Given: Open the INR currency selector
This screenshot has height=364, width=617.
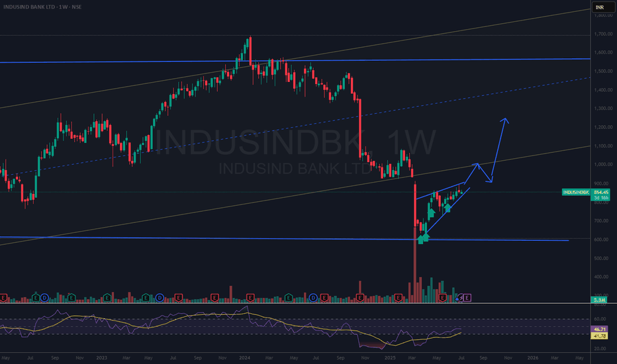Looking at the screenshot, I should pos(602,7).
